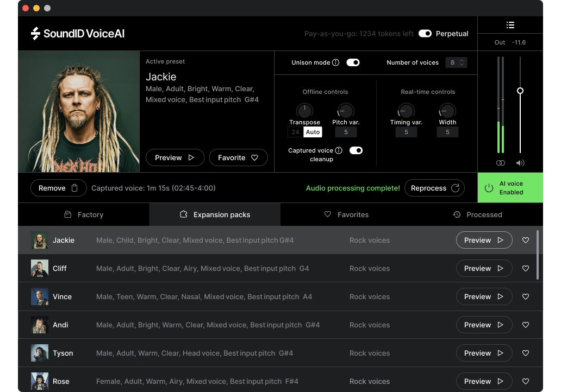
Task: Click the large Jackie portrait image
Action: point(79,111)
